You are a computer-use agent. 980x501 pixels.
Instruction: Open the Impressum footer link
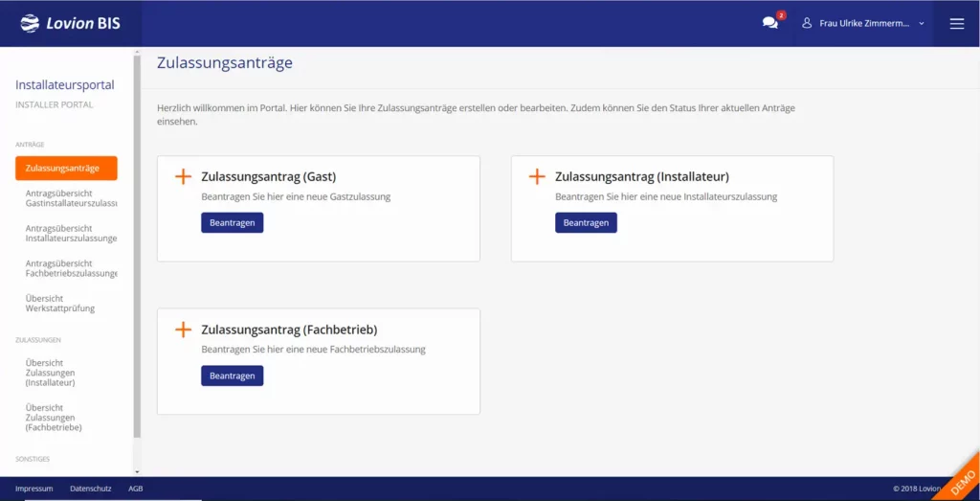(33, 489)
